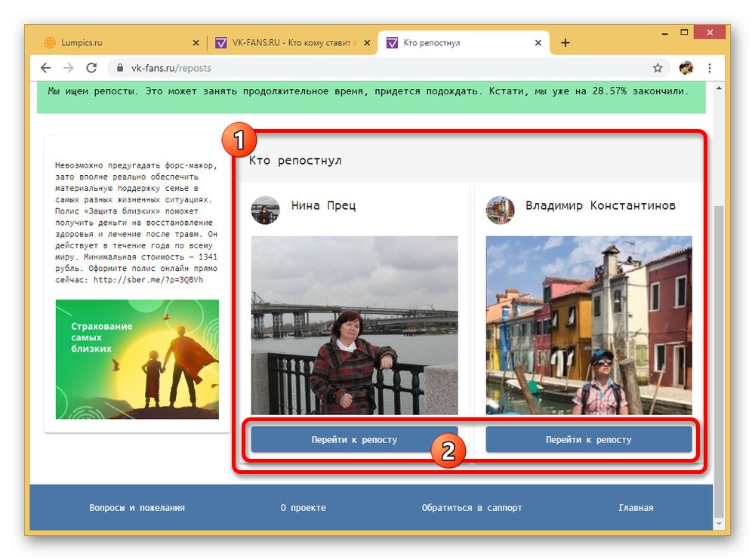Minimize the browser window

[x=664, y=33]
